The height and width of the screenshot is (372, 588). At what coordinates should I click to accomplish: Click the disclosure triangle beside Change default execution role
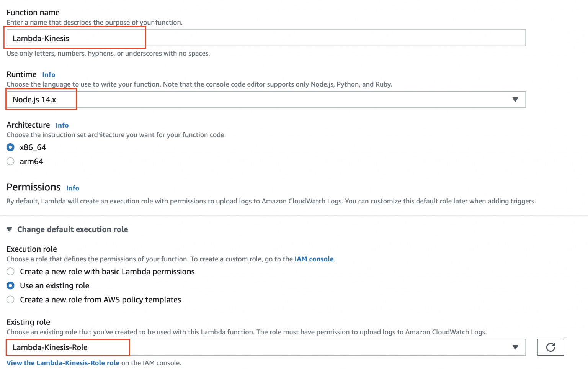pos(9,229)
